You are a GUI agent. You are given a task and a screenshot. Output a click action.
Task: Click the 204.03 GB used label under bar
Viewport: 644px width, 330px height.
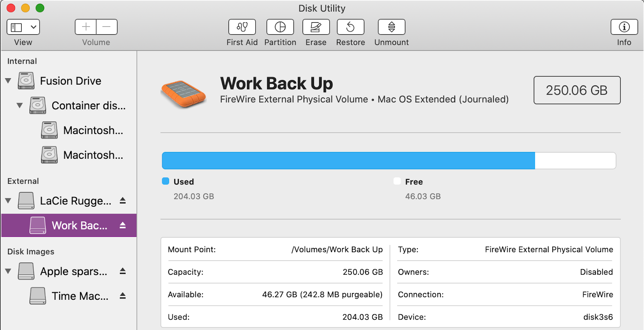pos(194,196)
